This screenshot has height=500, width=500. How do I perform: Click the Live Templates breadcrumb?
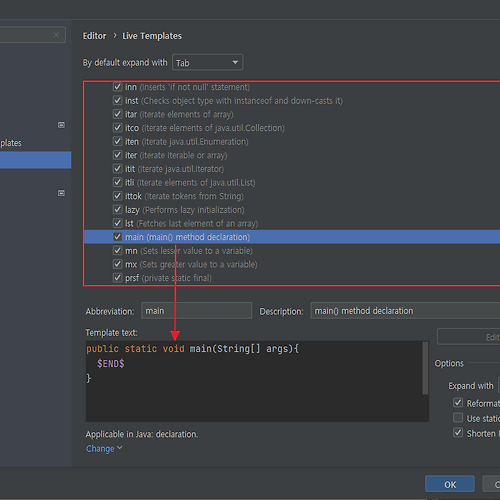point(152,36)
